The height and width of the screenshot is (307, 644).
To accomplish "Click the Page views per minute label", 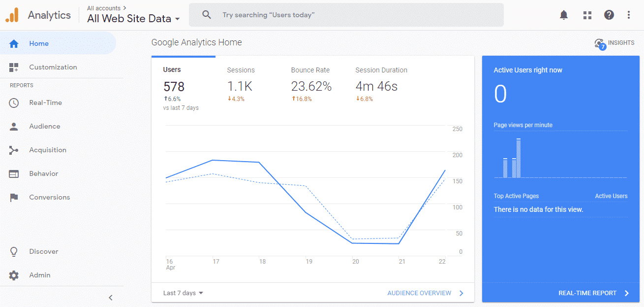I will [x=523, y=125].
